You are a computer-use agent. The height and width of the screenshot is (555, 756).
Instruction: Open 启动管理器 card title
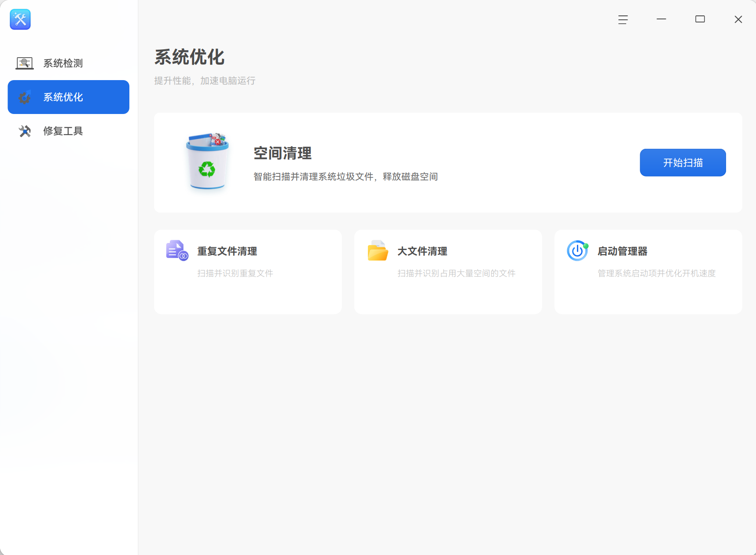point(623,251)
